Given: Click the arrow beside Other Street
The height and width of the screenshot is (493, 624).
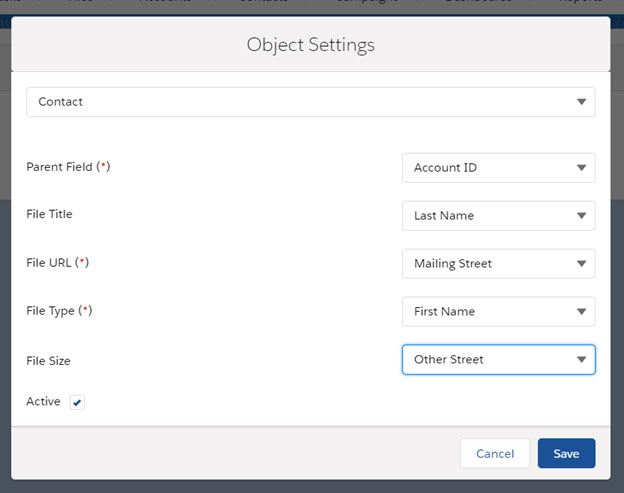Looking at the screenshot, I should pos(581,360).
